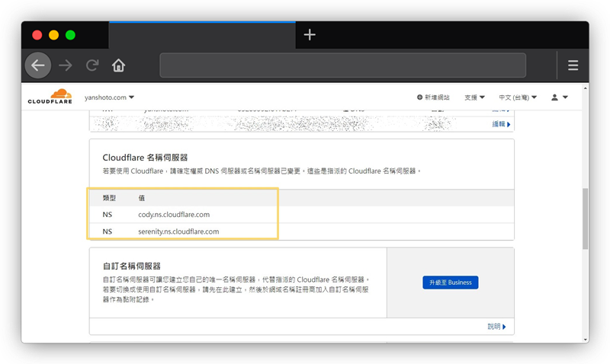610x364 pixels.
Task: Open the 支援 support dropdown
Action: (474, 97)
